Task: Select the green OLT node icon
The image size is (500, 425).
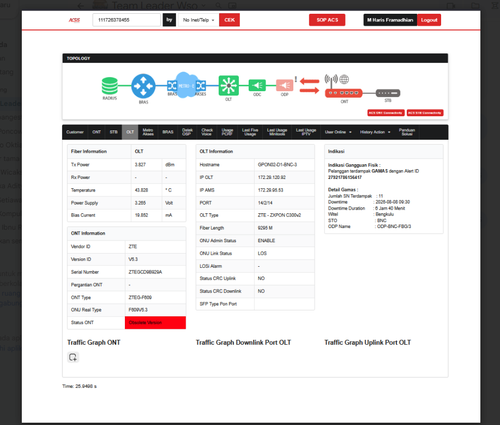Action: [228, 86]
